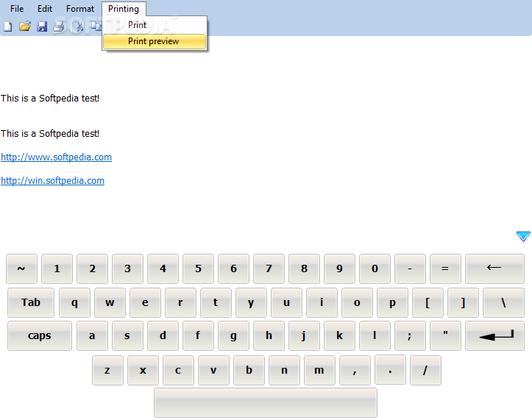Tap the c key
532x420 pixels.
(178, 371)
